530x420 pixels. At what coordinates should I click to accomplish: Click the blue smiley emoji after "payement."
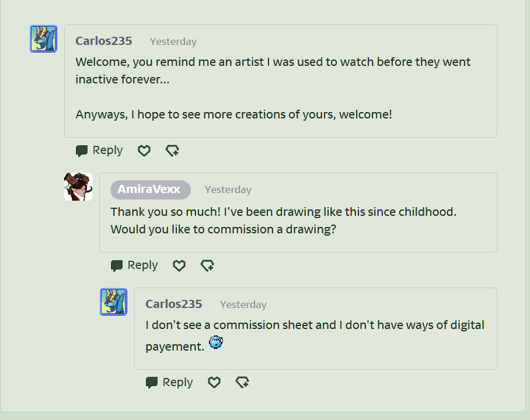coord(216,343)
